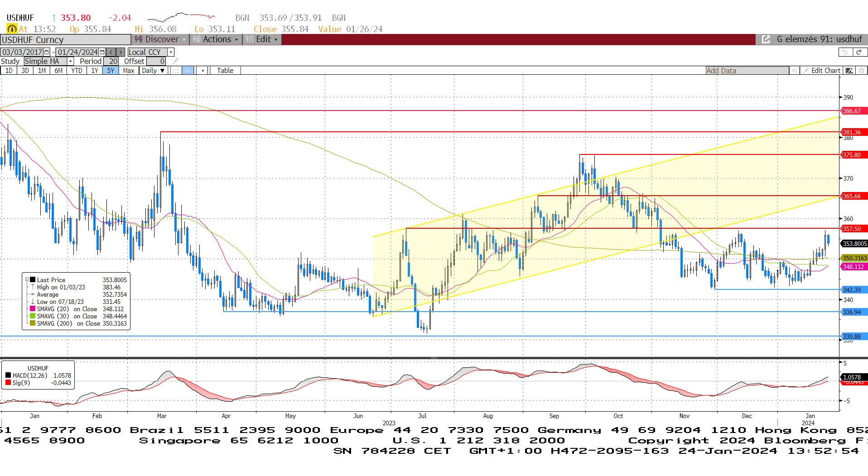Switch to Table view
Image resolution: width=868 pixels, height=476 pixels.
click(225, 71)
